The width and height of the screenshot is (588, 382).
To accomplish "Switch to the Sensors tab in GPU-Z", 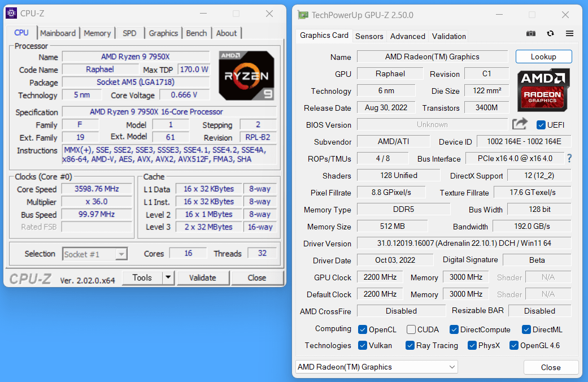I will (369, 36).
